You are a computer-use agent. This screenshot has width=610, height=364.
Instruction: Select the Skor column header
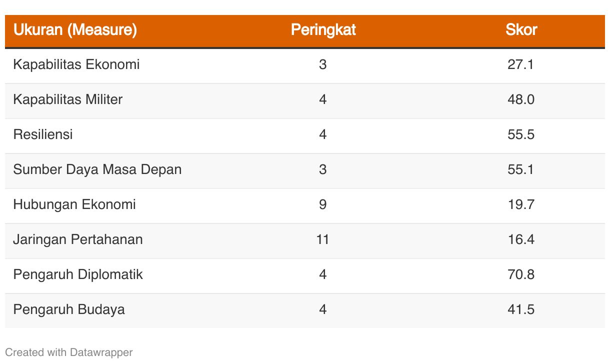coord(521,30)
